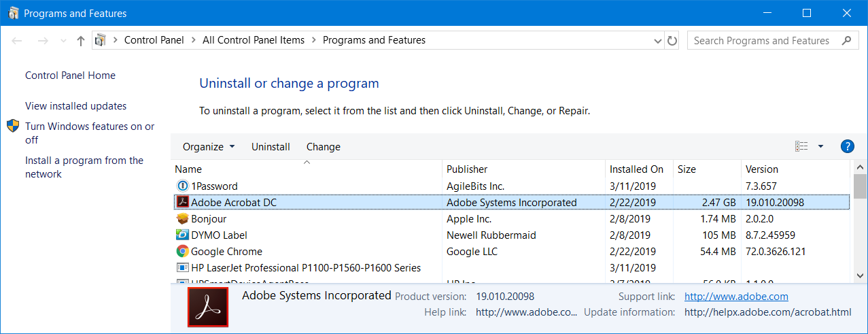The width and height of the screenshot is (868, 334).
Task: Open the Organize dropdown menu
Action: [209, 147]
